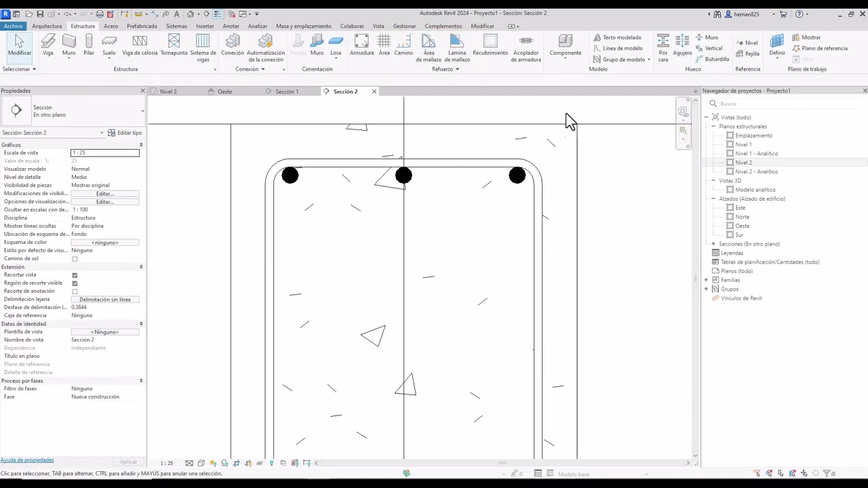Click the Modificar arrow tool
The image size is (868, 488).
click(19, 45)
